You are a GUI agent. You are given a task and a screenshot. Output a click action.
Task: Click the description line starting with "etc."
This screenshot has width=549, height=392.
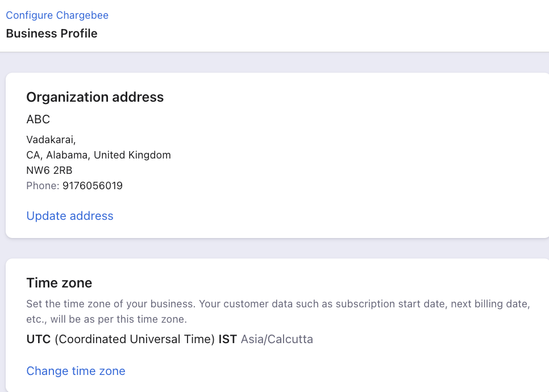pos(106,319)
